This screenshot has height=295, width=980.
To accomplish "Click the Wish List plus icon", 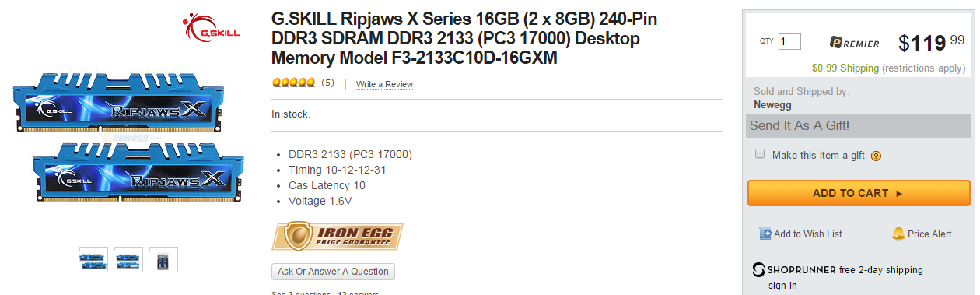I will [765, 234].
